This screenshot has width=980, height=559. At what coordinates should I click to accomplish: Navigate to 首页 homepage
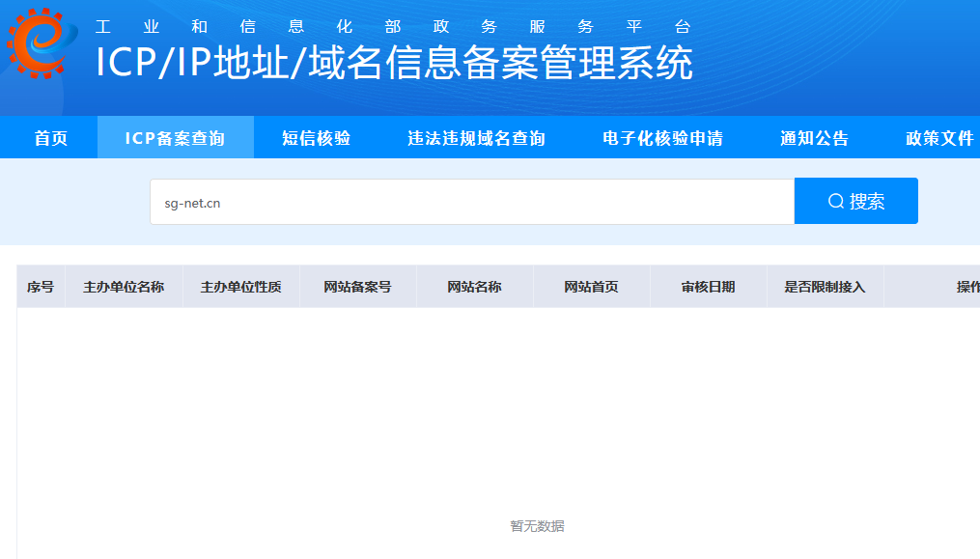pos(53,137)
